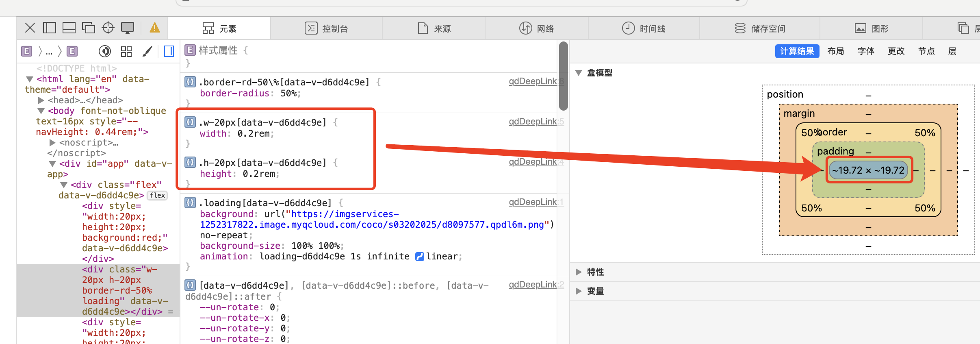This screenshot has width=980, height=344.
Task: Edit the height 0.2rem value
Action: click(x=258, y=174)
